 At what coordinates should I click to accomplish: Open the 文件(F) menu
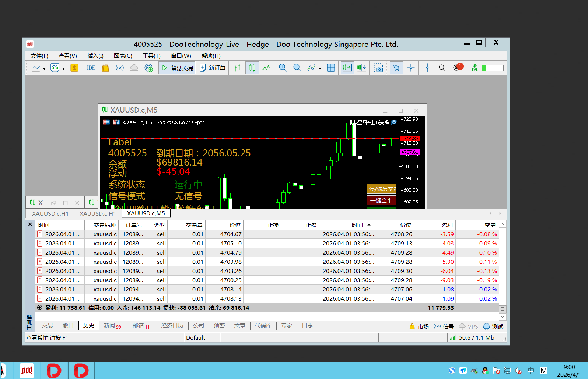click(39, 56)
